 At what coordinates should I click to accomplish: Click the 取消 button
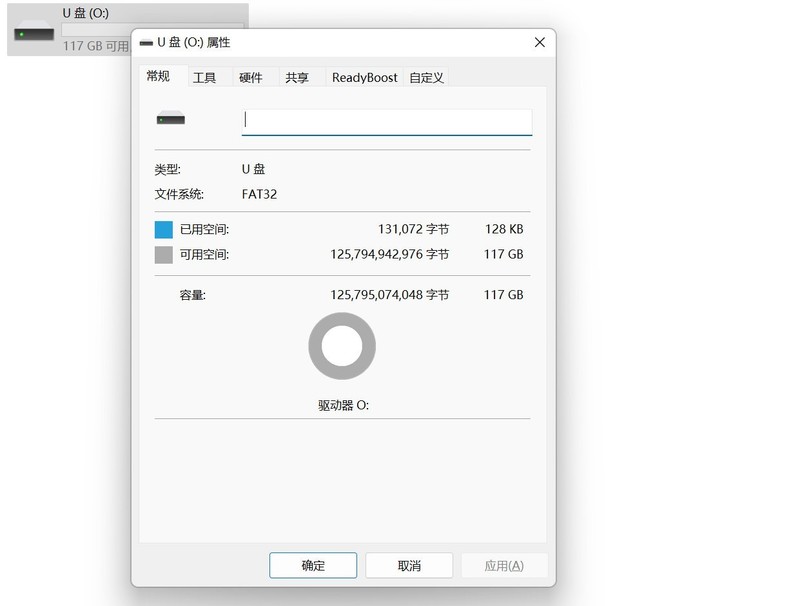coord(409,565)
